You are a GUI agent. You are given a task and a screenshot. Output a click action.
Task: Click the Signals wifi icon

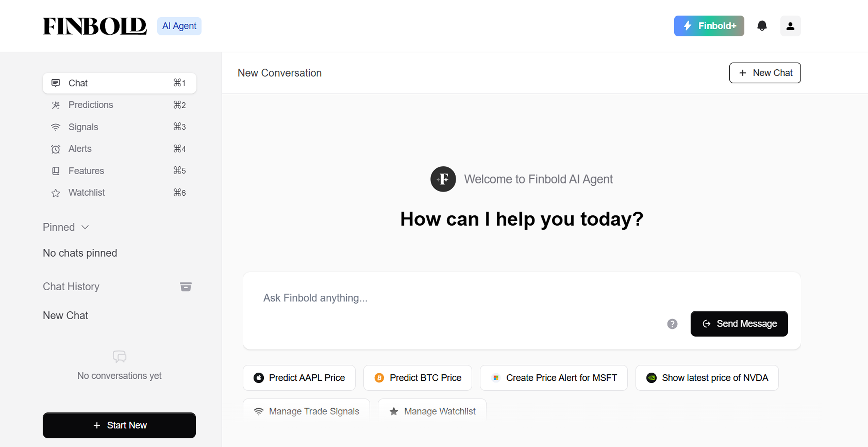tap(56, 127)
